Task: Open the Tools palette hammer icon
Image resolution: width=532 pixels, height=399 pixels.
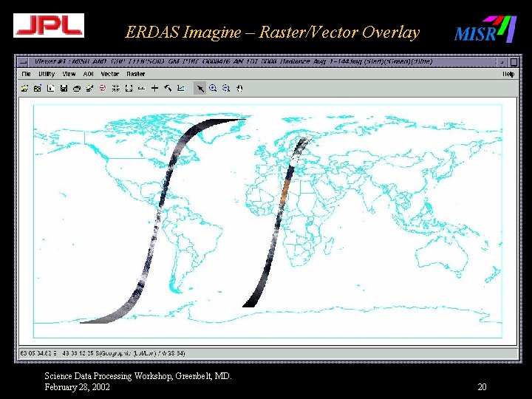Action: (x=168, y=88)
